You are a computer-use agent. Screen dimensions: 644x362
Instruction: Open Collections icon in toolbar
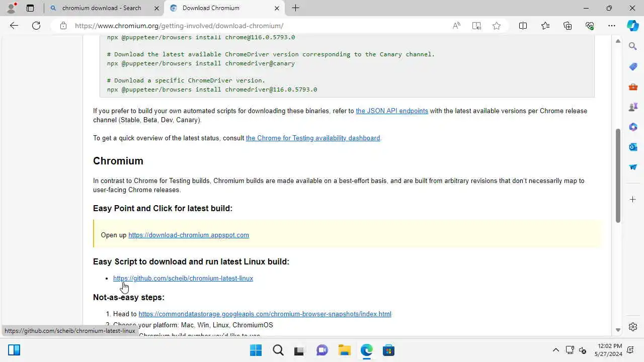(x=568, y=26)
